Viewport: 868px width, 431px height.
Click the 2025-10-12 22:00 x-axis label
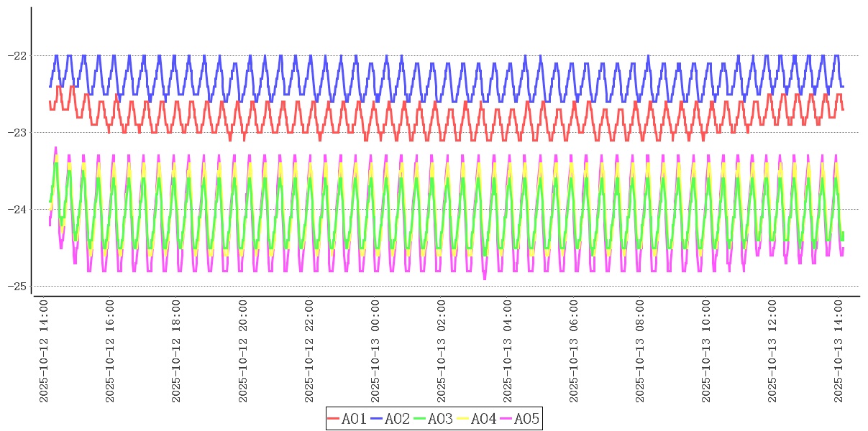click(x=309, y=351)
